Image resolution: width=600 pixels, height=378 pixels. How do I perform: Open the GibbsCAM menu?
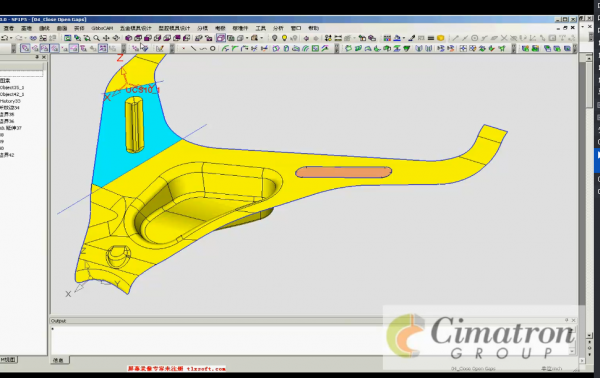coord(102,28)
